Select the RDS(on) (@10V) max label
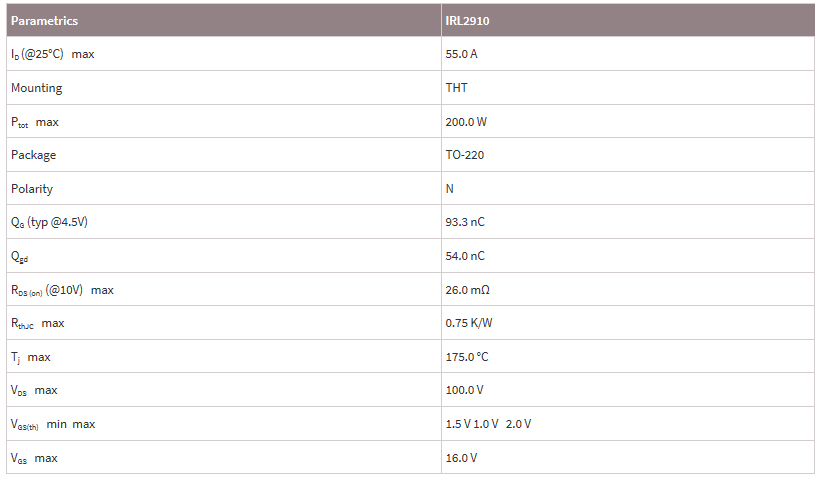This screenshot has width=823, height=484. [62, 290]
